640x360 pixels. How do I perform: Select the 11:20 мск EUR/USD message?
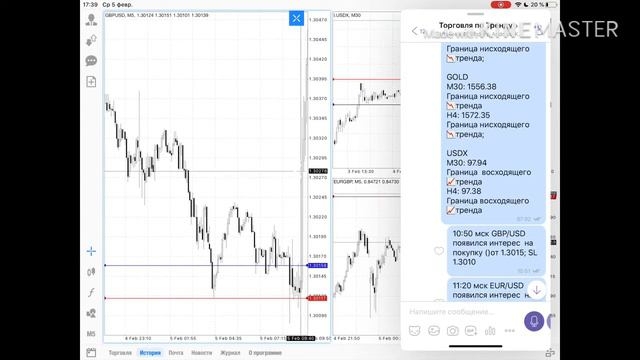[496, 290]
